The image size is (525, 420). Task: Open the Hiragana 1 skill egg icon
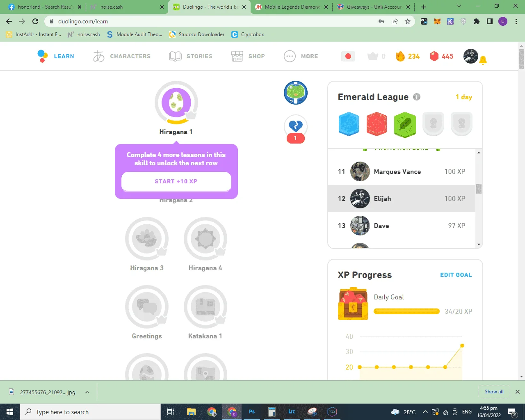coord(176,103)
